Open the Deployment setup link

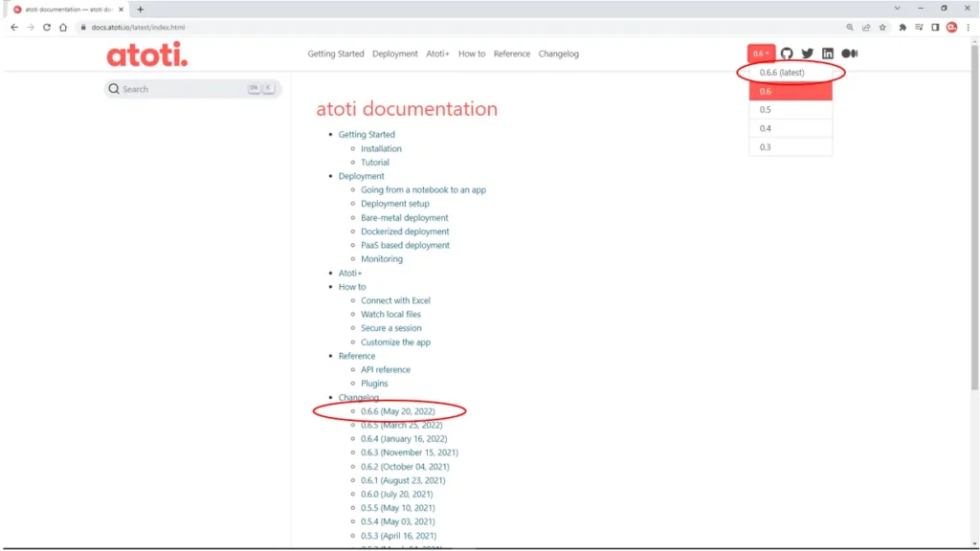coord(395,204)
